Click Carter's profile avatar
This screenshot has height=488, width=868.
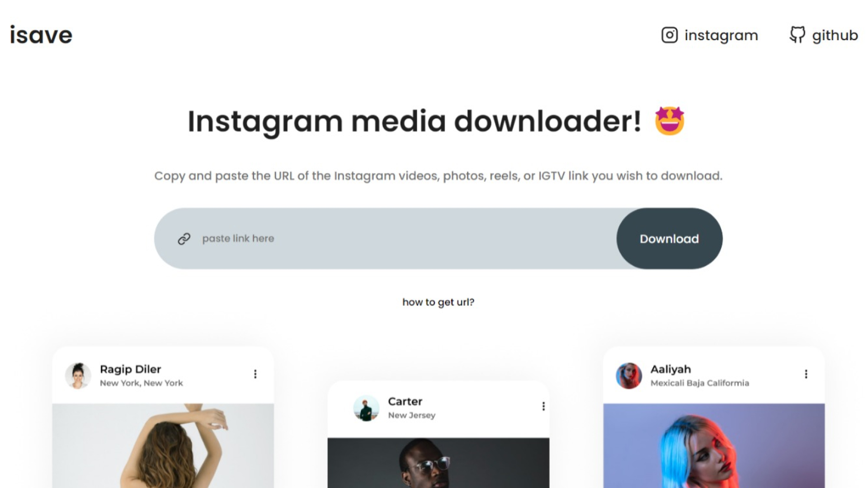coord(366,408)
